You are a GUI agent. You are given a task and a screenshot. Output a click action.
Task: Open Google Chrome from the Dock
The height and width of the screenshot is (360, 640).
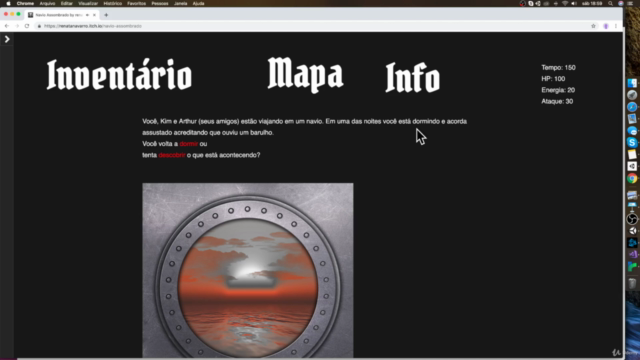[x=632, y=178]
